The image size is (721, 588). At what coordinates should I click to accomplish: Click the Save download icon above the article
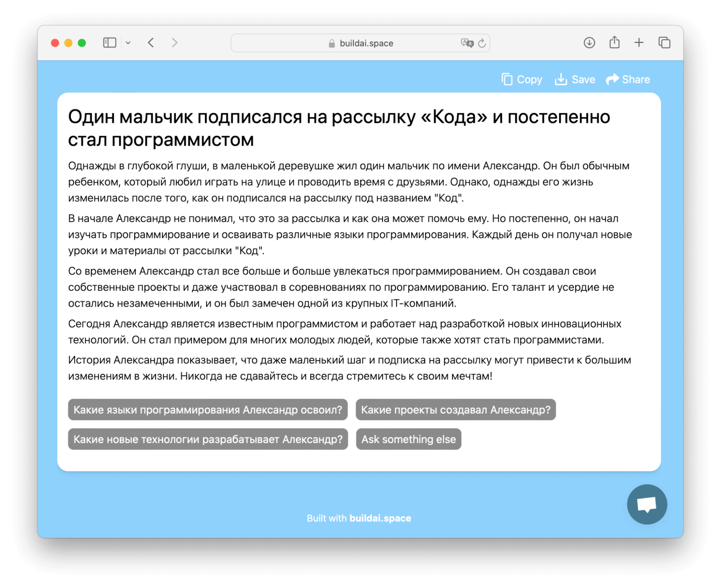click(561, 79)
